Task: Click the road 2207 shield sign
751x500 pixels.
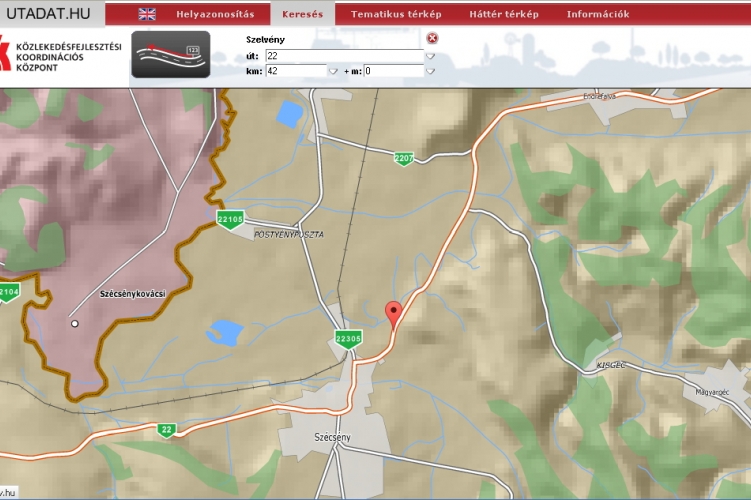Action: coord(403,159)
